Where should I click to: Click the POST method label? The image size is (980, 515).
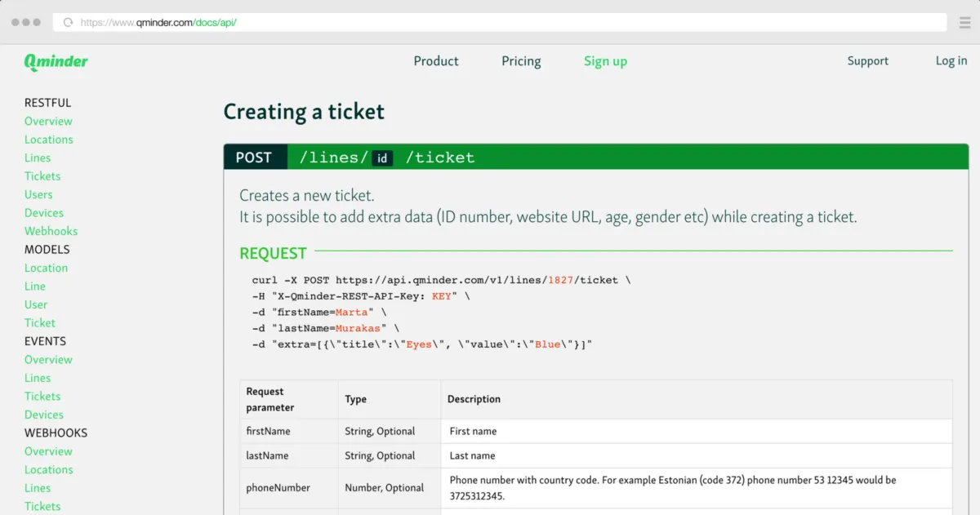click(254, 158)
